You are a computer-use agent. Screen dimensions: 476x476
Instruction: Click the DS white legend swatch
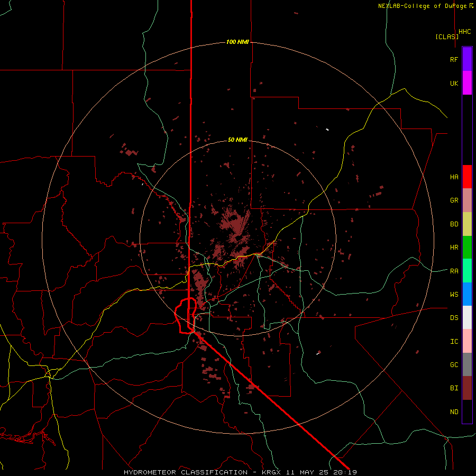(467, 317)
